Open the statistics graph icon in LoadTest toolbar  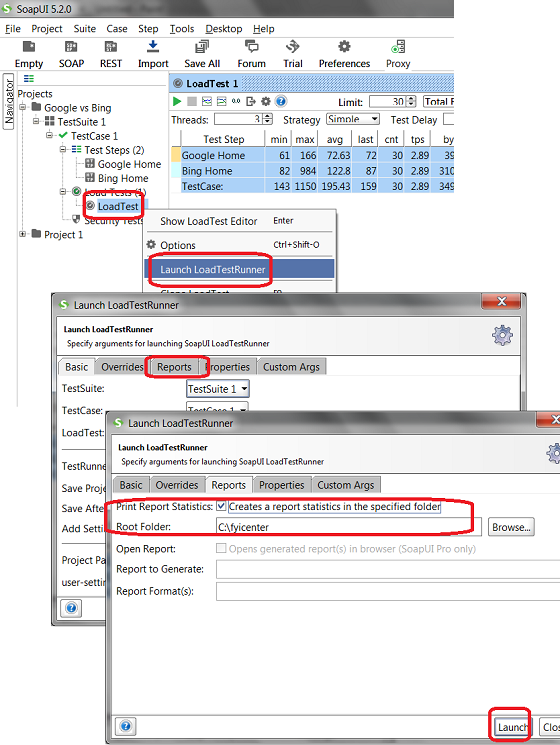coord(207,101)
